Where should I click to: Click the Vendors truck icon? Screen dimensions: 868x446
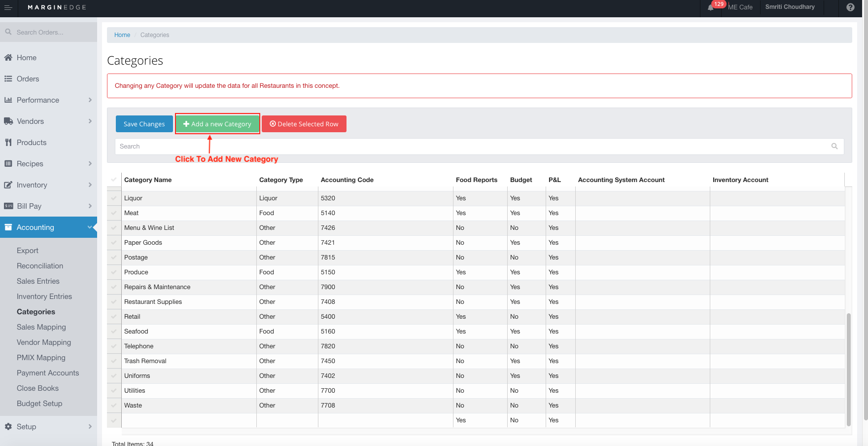8,121
